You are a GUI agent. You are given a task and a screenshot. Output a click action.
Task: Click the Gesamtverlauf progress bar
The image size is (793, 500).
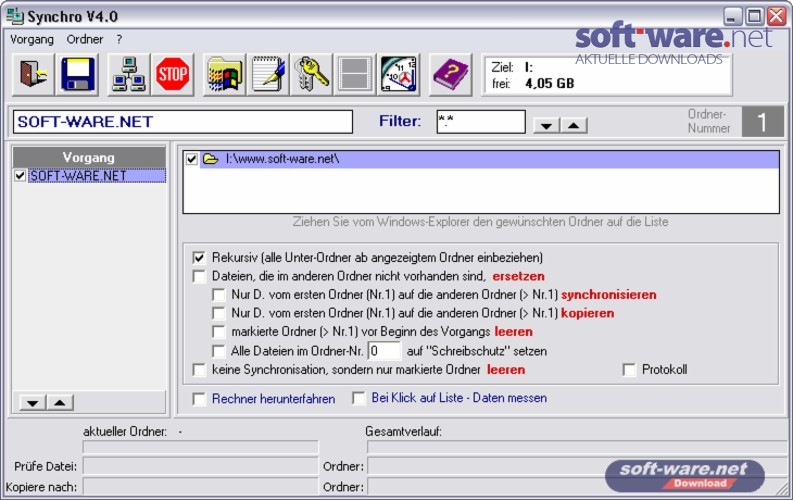[578, 447]
